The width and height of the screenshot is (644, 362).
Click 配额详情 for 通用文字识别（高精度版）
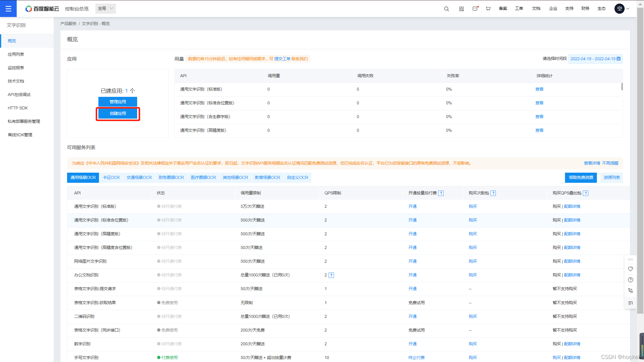572,234
